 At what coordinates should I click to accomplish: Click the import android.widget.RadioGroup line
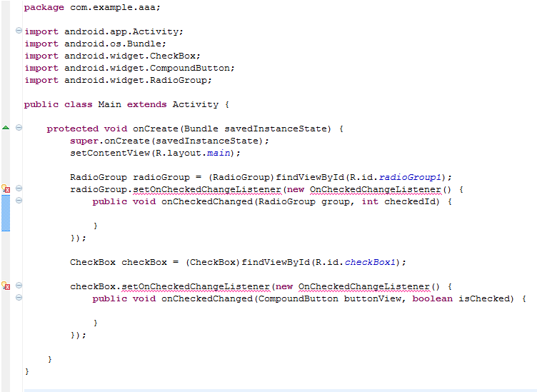[x=118, y=81]
